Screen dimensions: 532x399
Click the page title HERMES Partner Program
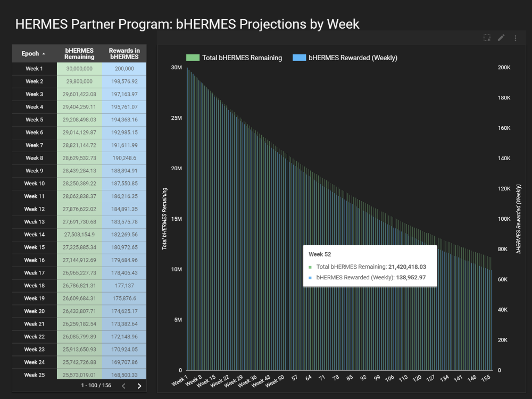187,24
